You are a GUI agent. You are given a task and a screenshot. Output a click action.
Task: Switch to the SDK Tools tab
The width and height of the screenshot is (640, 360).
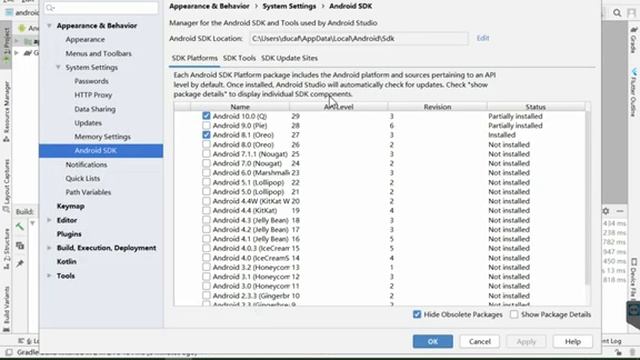coord(239,58)
